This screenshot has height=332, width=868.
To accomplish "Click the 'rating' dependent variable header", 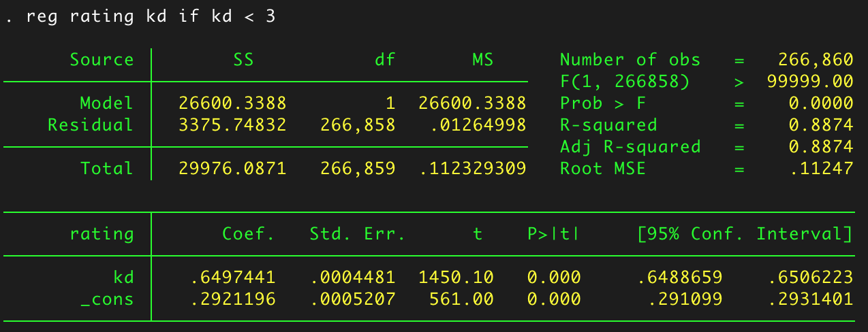I will pyautogui.click(x=102, y=234).
